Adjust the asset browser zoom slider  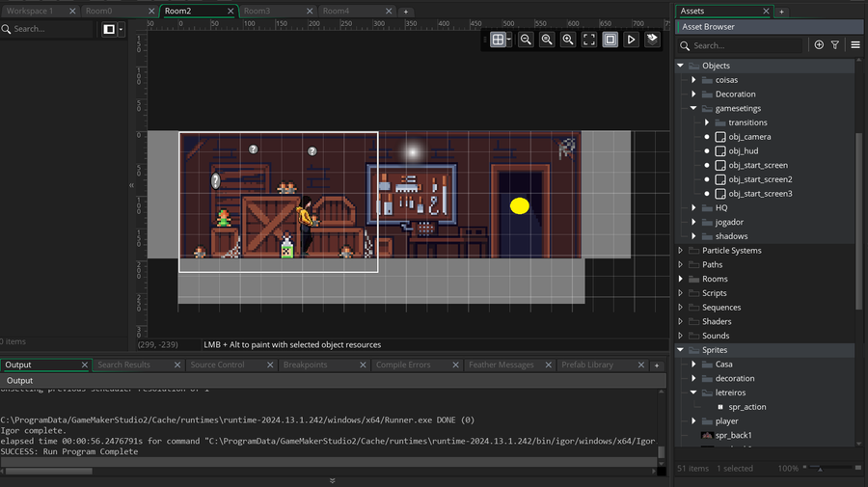820,468
